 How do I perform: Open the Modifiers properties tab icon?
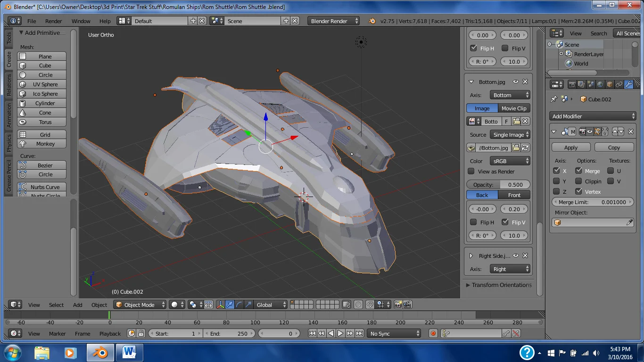[x=628, y=85]
